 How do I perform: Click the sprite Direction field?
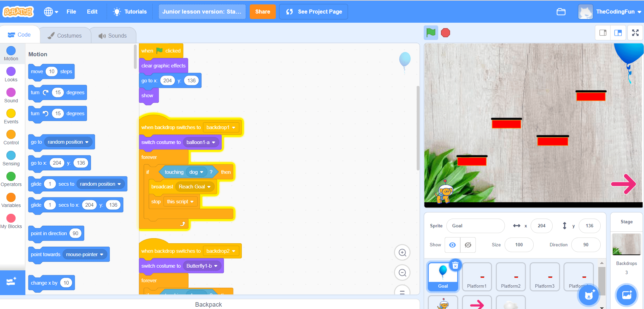(x=586, y=245)
